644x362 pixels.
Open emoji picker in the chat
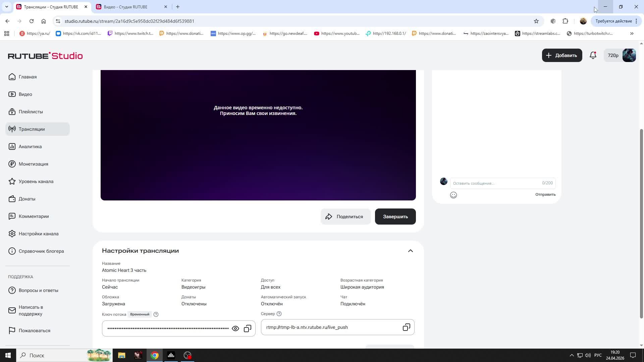(453, 195)
